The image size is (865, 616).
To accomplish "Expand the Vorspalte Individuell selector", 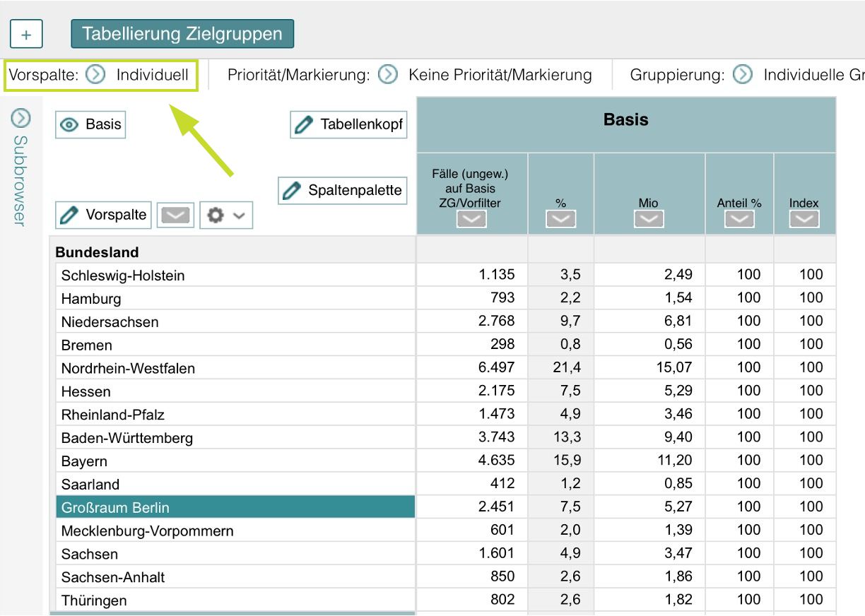I will tap(95, 75).
